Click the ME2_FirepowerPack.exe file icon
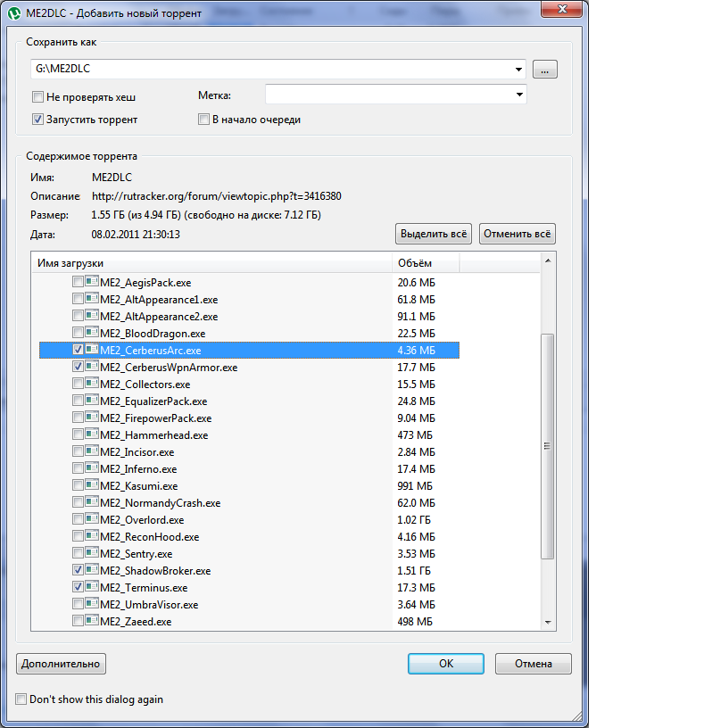 pyautogui.click(x=92, y=418)
